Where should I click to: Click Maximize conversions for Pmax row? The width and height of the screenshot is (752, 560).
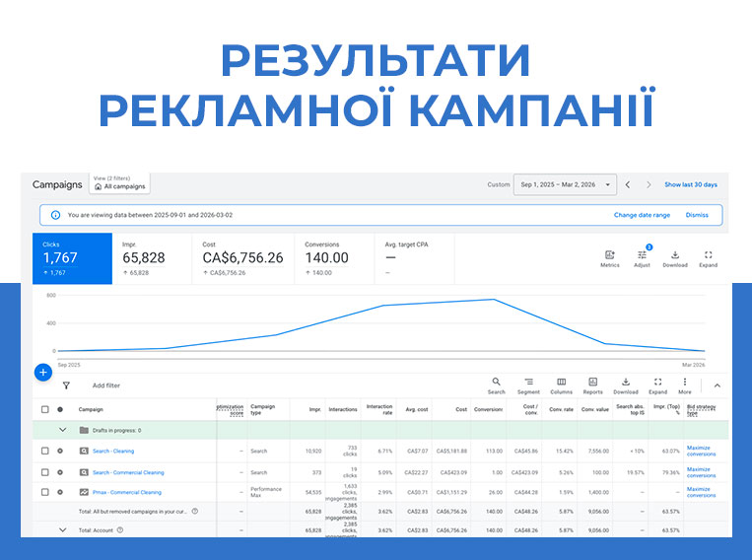click(701, 492)
